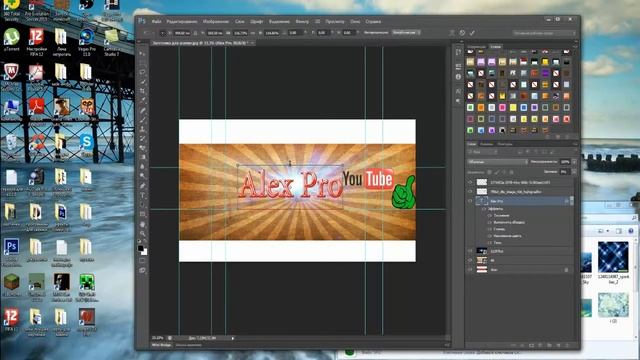Select the History Brush tool

142,138
